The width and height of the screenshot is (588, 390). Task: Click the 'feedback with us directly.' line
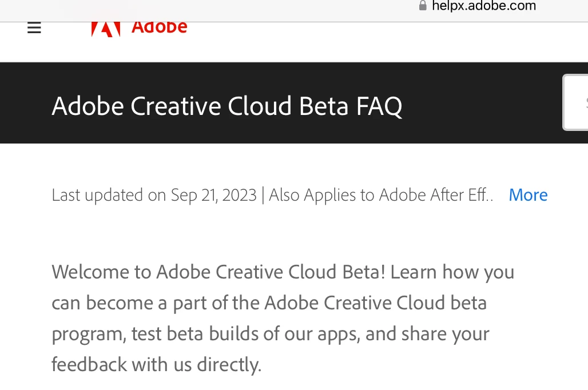click(156, 364)
